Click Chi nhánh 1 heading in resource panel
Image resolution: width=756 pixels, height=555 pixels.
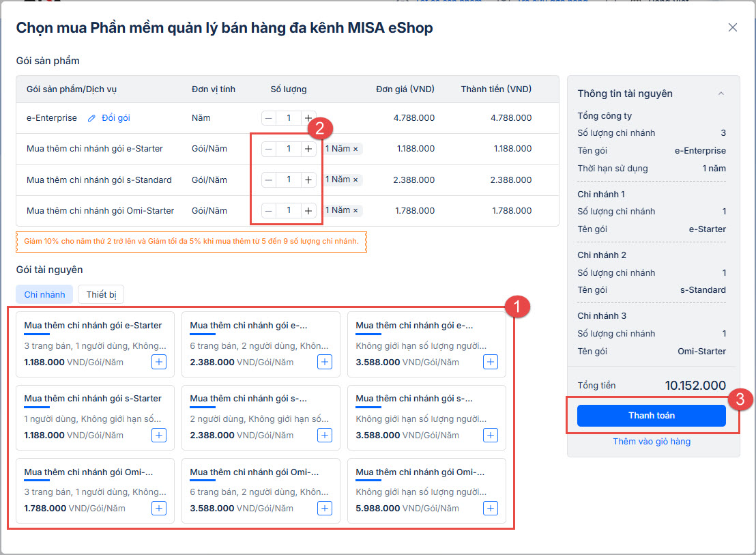coord(601,195)
